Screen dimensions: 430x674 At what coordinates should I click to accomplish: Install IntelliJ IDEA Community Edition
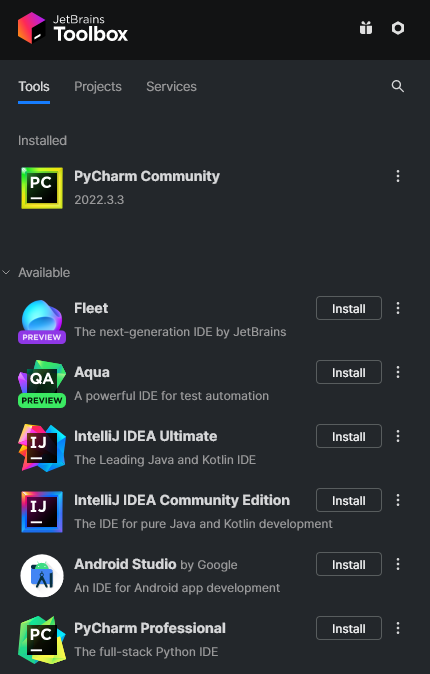coord(349,500)
